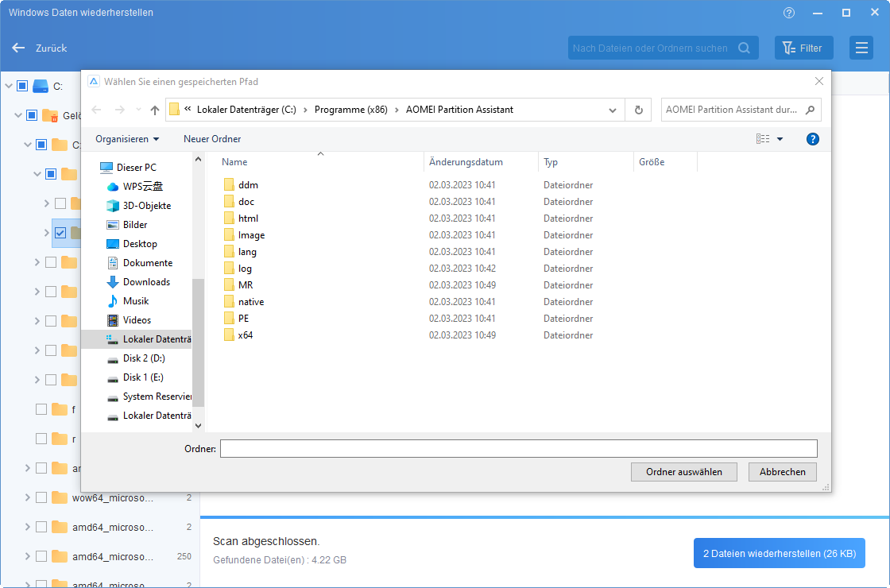Toggle checkbox for amd64_microso folder with count 250
890x588 pixels.
[x=41, y=557]
